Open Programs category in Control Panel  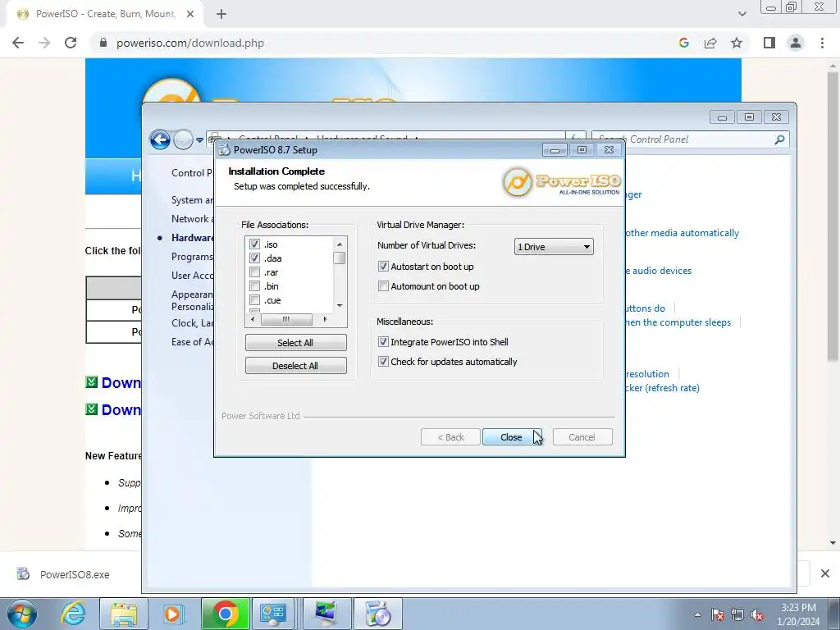pyautogui.click(x=192, y=257)
